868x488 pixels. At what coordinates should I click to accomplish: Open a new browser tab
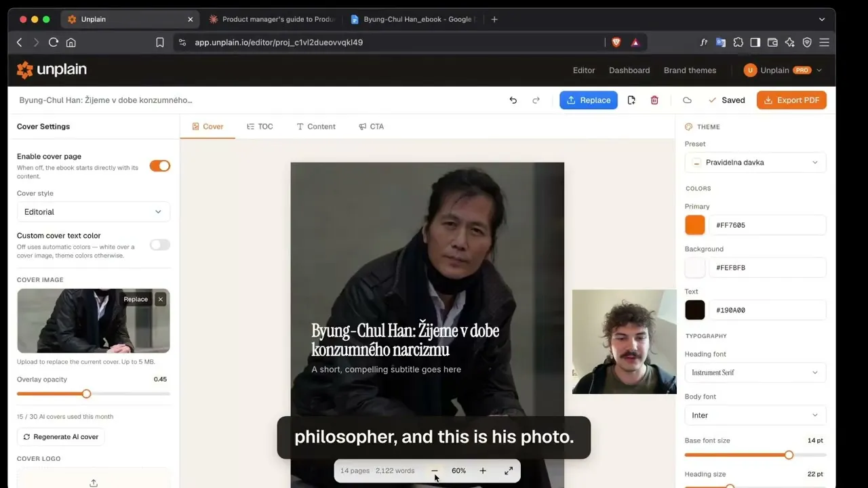494,19
